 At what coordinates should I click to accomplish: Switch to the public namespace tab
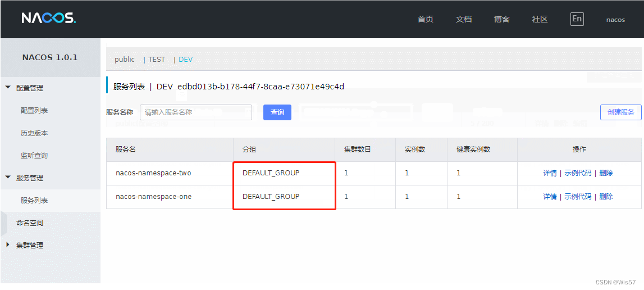pos(125,60)
